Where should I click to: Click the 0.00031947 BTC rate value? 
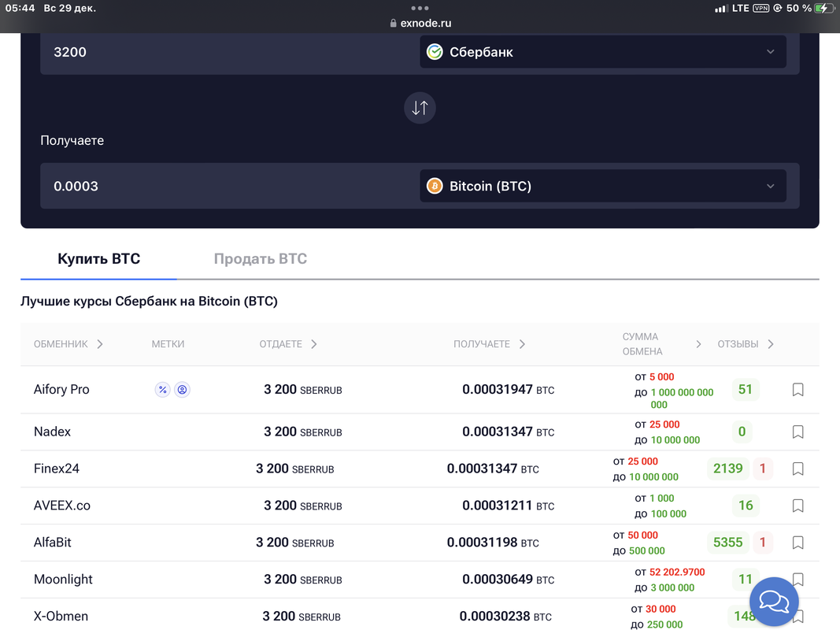[x=508, y=390]
